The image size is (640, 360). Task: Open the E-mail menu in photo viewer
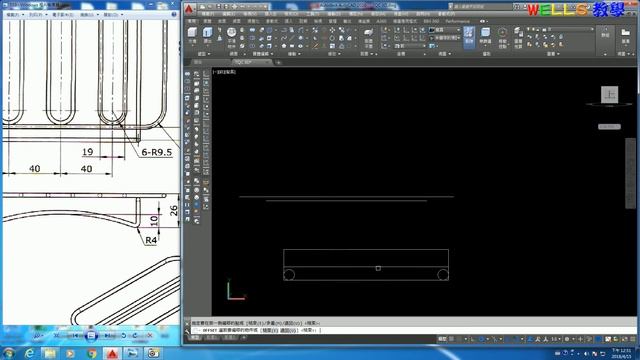coord(62,15)
